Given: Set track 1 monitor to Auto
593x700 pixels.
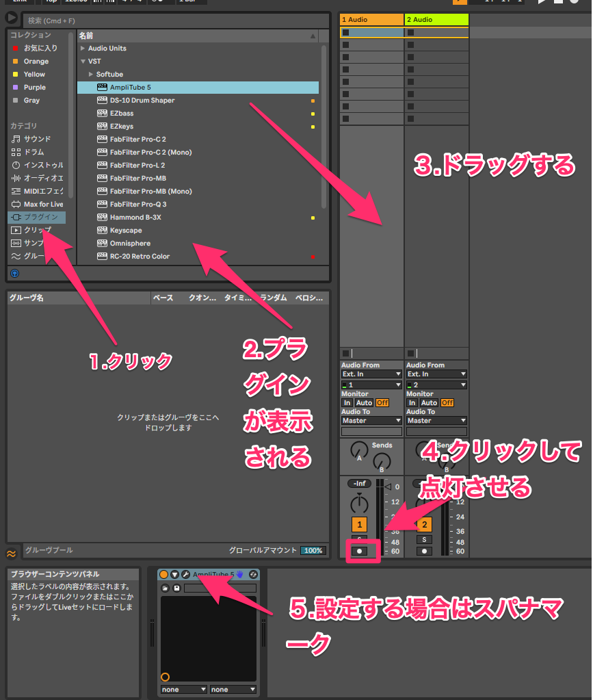Looking at the screenshot, I should 364,403.
